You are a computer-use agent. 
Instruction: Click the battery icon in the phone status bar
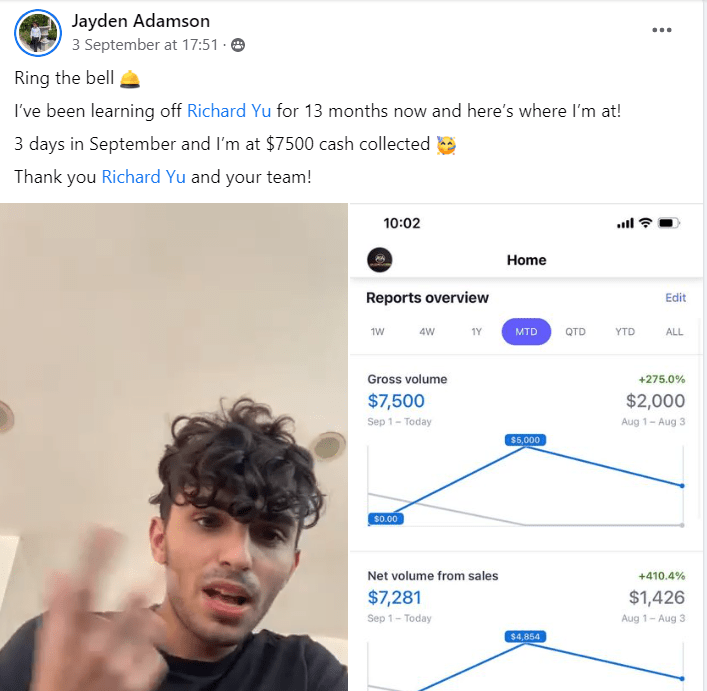(x=669, y=223)
